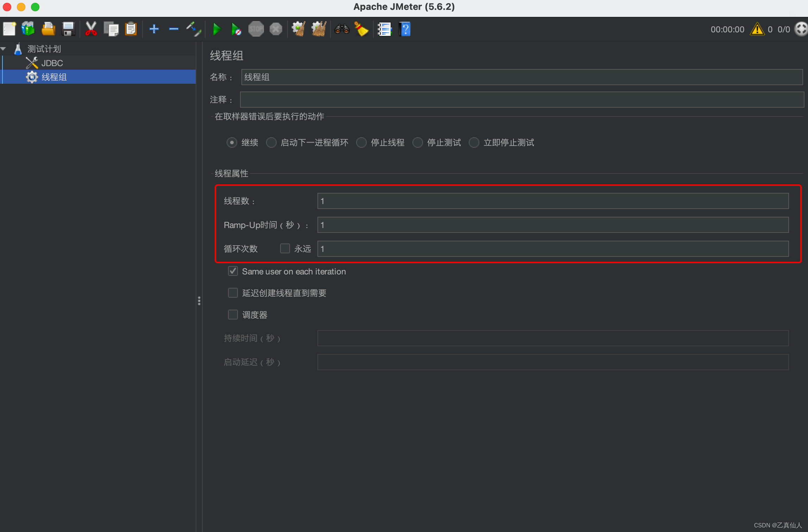The width and height of the screenshot is (808, 532).
Task: Enable the 调度器 scheduler checkbox
Action: 233,315
